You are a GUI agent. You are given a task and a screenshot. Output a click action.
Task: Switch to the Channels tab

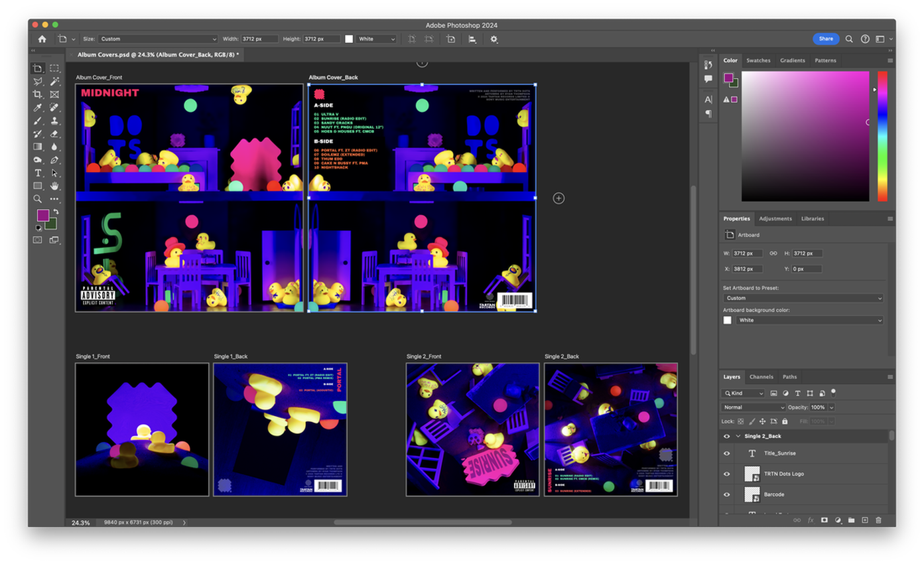761,377
